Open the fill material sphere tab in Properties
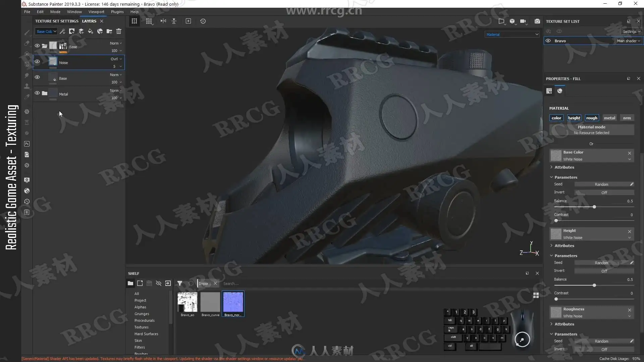Image resolution: width=644 pixels, height=362 pixels. (560, 91)
